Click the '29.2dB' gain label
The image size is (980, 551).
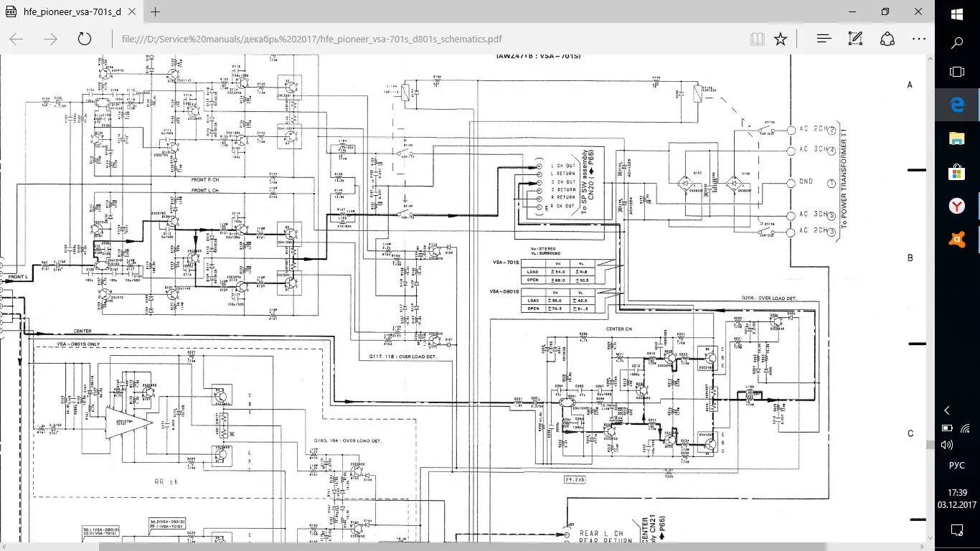(x=575, y=479)
